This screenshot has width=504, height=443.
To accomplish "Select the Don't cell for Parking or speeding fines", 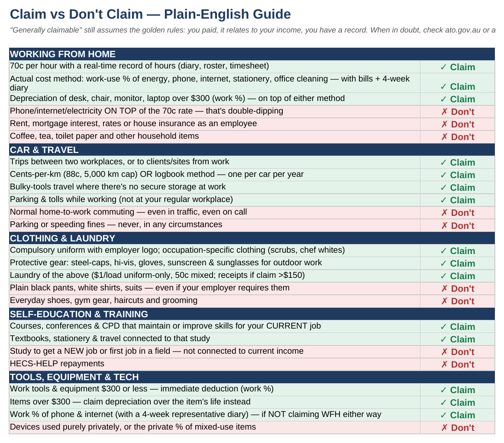I will tap(457, 225).
